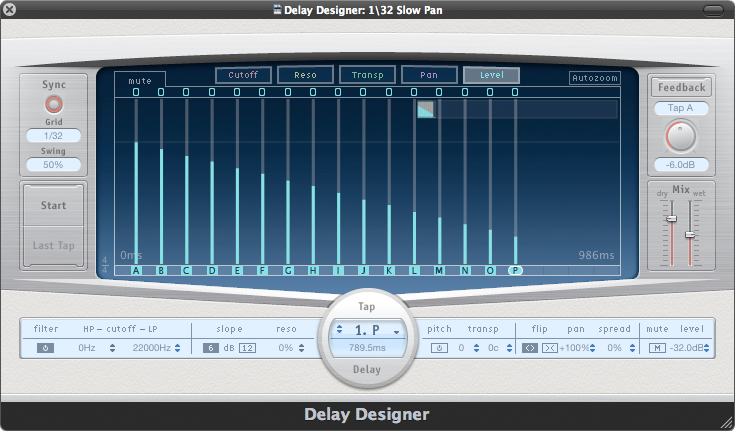Select tap K marker
735x431 pixels.
389,271
